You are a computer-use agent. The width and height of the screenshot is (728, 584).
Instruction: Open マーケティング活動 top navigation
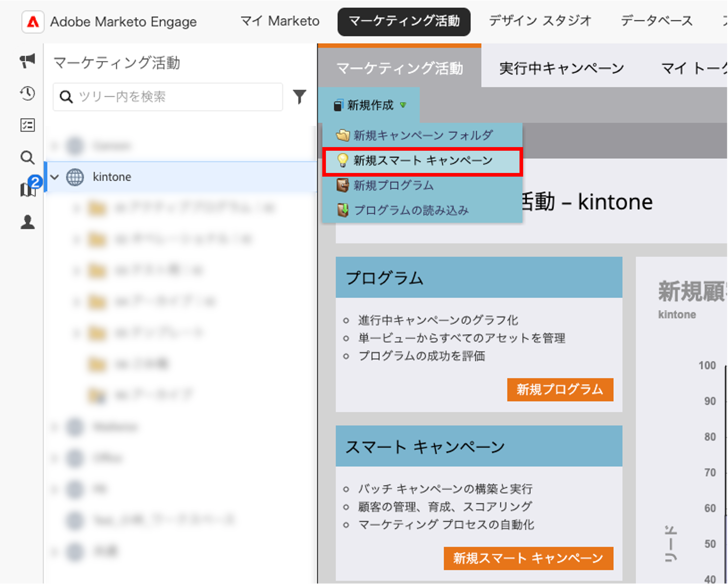point(404,22)
